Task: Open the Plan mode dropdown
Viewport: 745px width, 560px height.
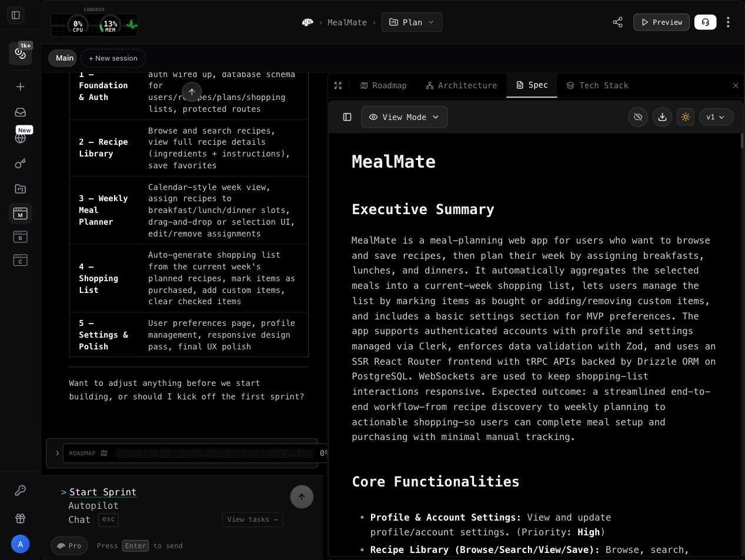Action: (x=412, y=22)
